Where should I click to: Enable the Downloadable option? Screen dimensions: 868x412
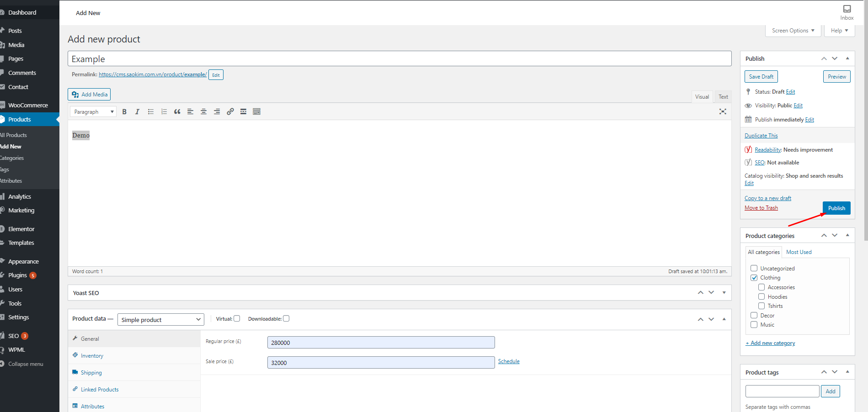pos(286,319)
